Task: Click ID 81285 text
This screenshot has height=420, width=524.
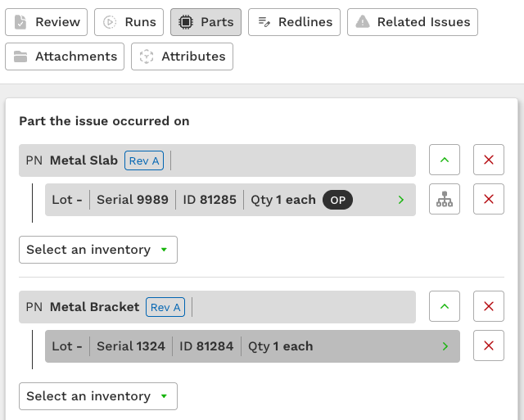Action: coord(210,200)
